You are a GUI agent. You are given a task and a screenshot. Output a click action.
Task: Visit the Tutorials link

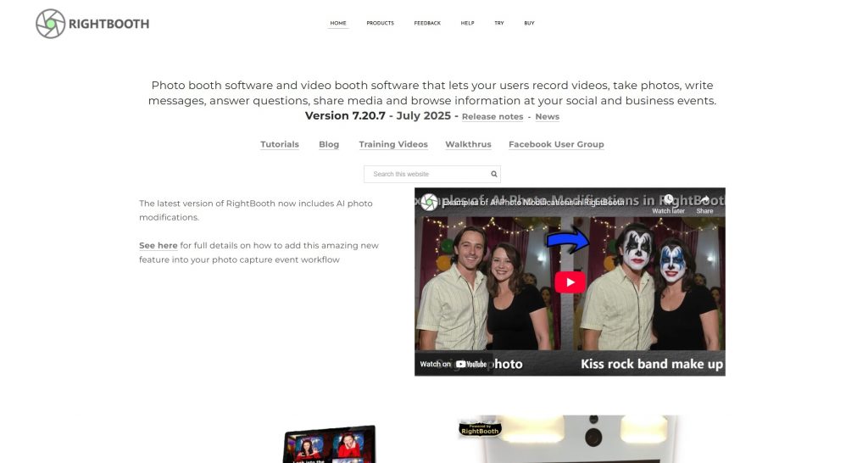(x=280, y=144)
